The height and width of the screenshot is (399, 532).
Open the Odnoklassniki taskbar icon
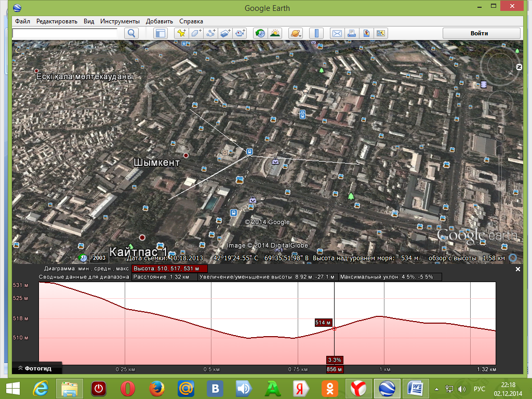click(x=329, y=389)
